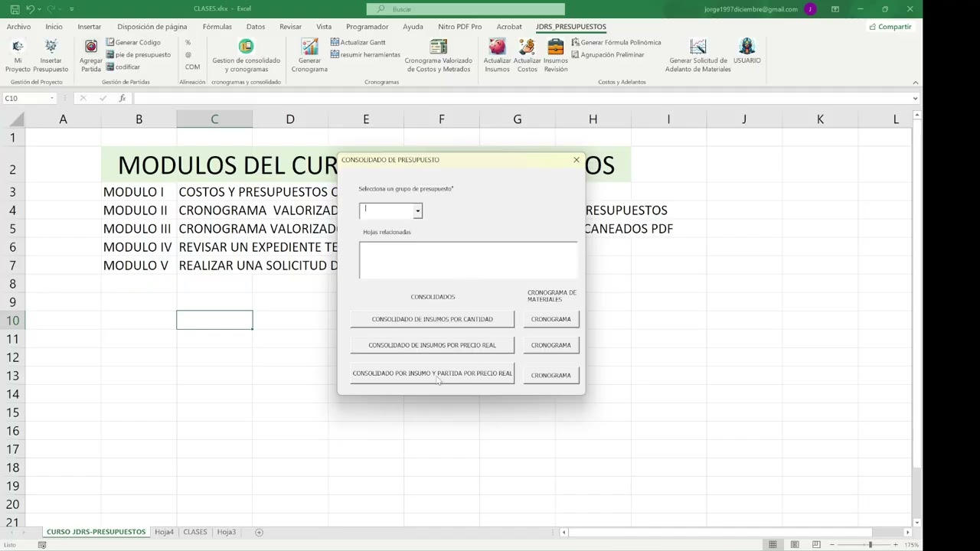Select cell MODULO I

pos(139,192)
